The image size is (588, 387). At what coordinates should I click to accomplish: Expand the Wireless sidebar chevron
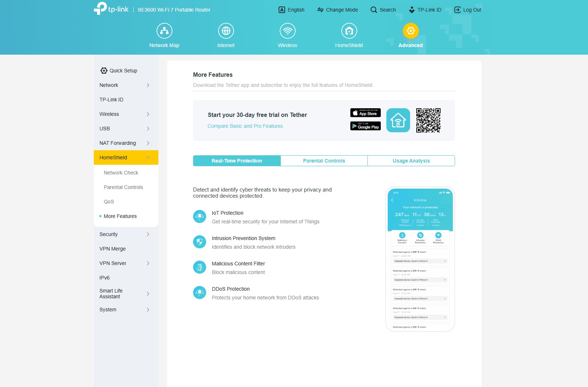pyautogui.click(x=148, y=114)
